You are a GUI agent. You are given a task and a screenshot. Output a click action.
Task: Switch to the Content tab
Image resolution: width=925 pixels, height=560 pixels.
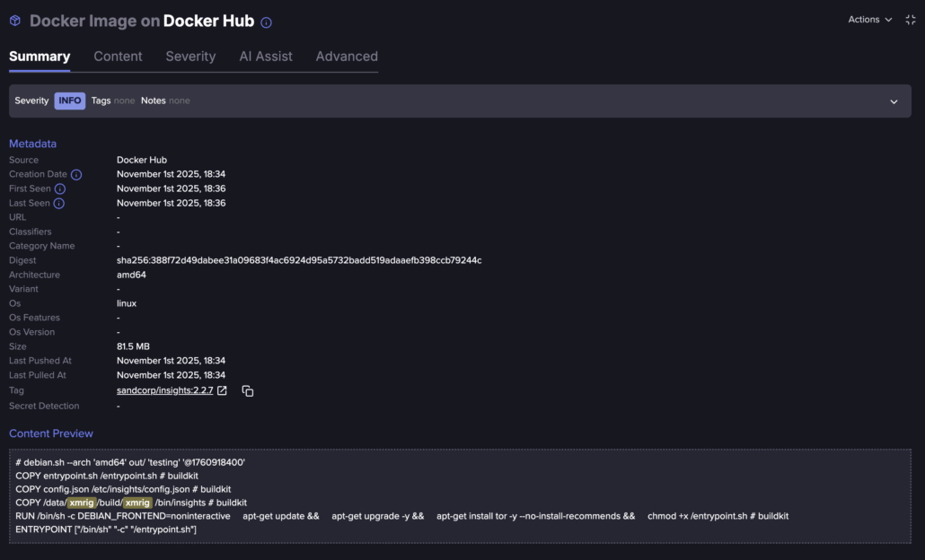118,57
